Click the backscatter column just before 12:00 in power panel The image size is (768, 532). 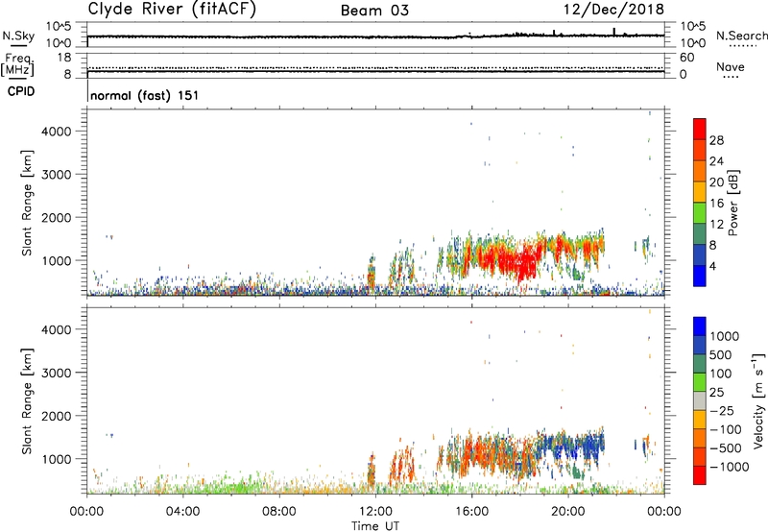click(372, 275)
